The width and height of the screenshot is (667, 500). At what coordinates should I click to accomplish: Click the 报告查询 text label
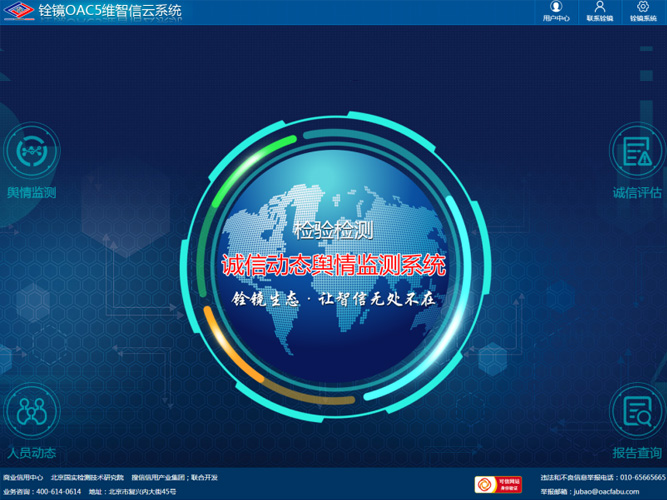coord(637,453)
